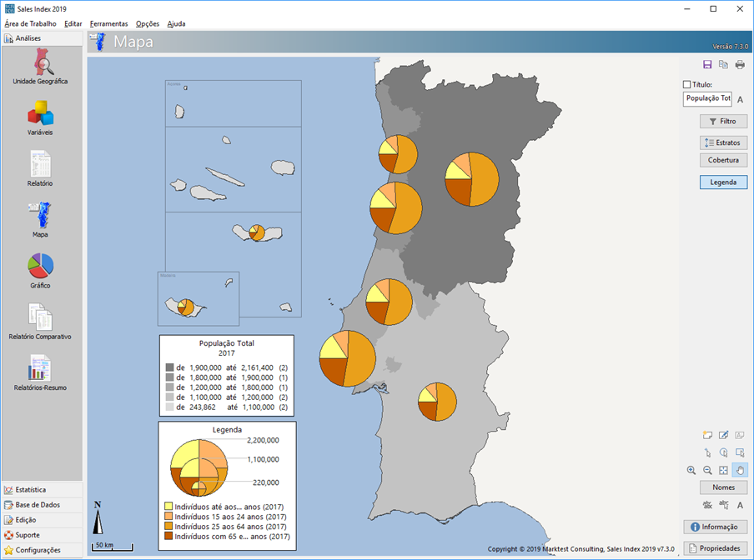Click the copy map icon
Screen dimensions: 754x560
723,65
